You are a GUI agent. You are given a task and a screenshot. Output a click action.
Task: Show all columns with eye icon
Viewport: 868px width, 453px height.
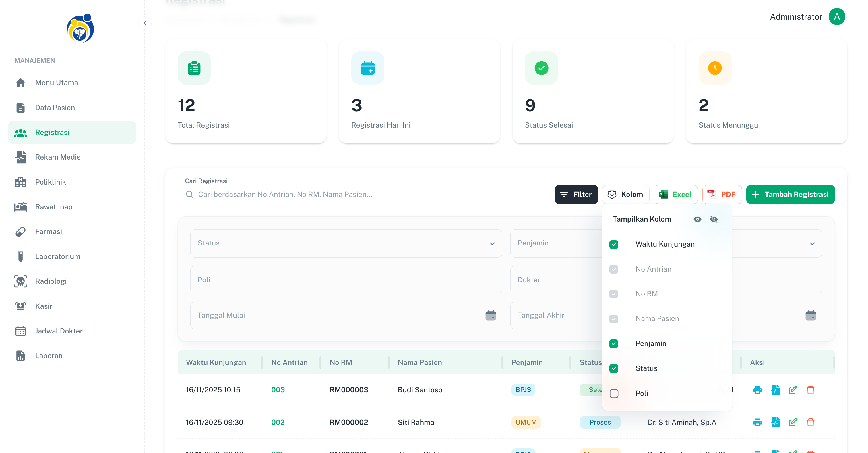click(697, 219)
